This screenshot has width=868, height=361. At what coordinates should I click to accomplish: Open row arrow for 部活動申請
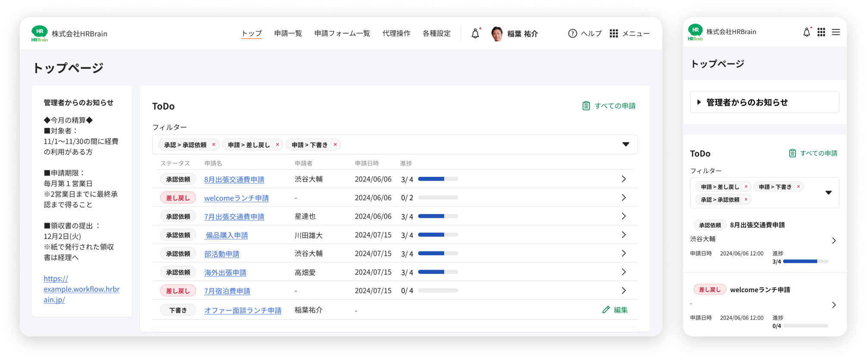(x=623, y=253)
